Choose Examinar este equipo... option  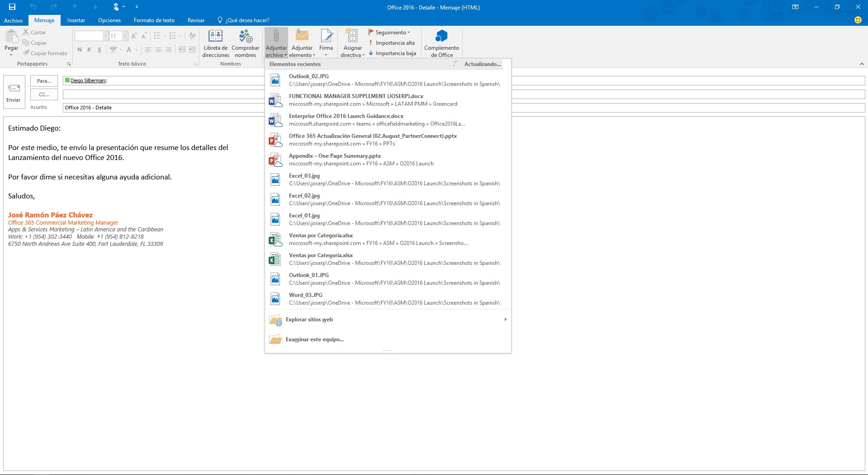[x=388, y=339]
